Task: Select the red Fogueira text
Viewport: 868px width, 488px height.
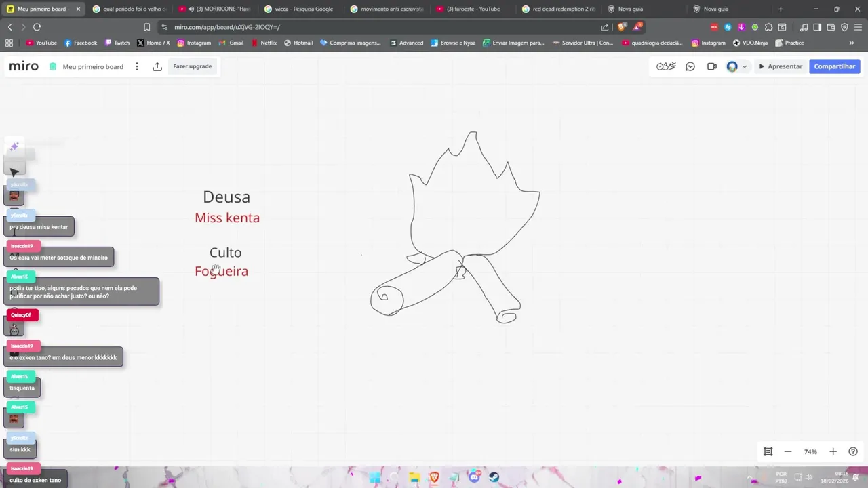Action: (221, 271)
